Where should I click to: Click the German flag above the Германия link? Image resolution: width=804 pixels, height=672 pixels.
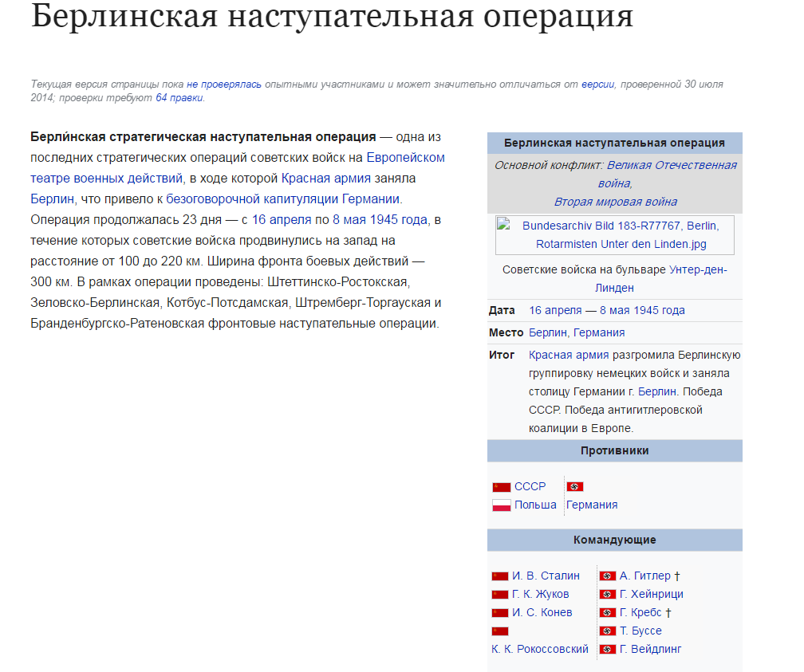[574, 487]
